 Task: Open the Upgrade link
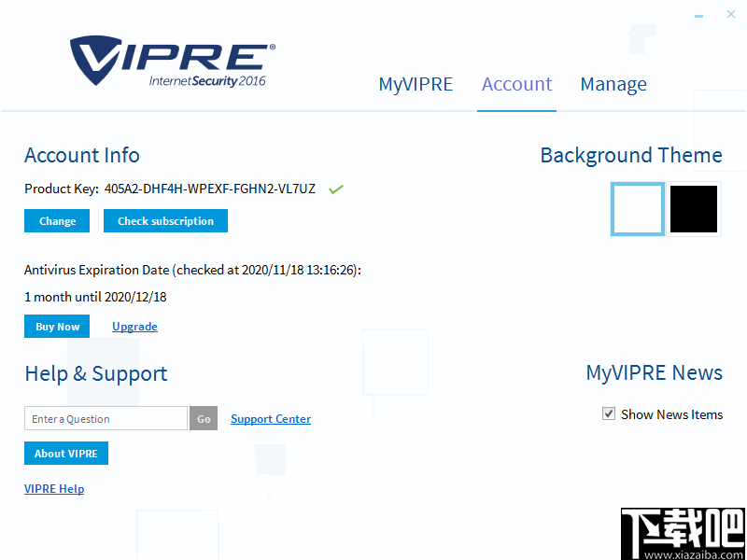pyautogui.click(x=134, y=327)
